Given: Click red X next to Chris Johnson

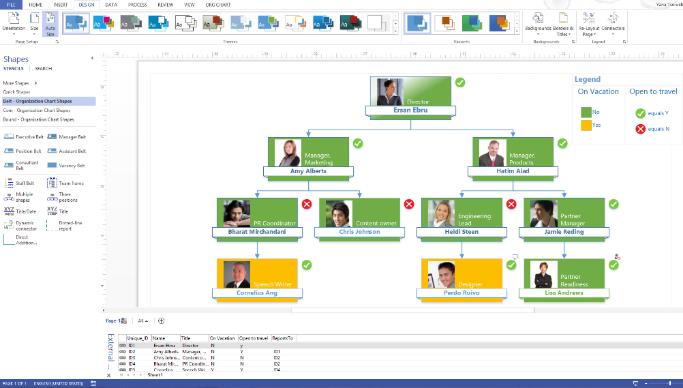Looking at the screenshot, I should point(409,204).
